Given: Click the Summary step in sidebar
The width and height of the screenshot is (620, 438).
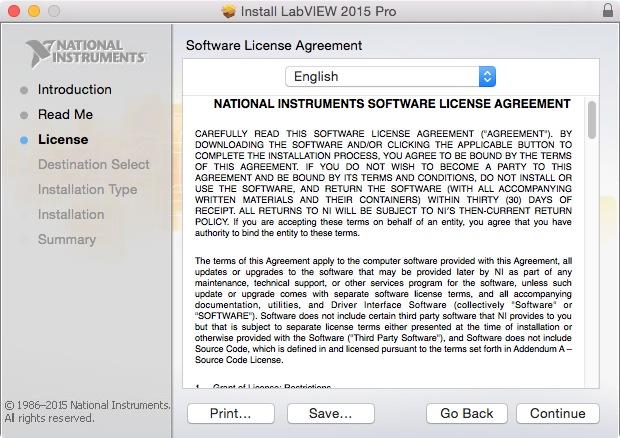Looking at the screenshot, I should (x=67, y=240).
